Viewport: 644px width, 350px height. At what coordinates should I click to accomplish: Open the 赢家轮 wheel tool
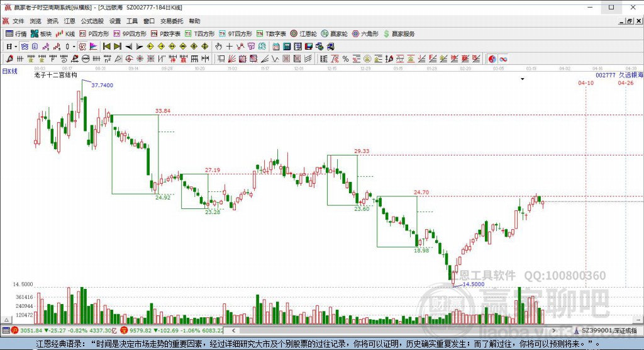click(335, 34)
